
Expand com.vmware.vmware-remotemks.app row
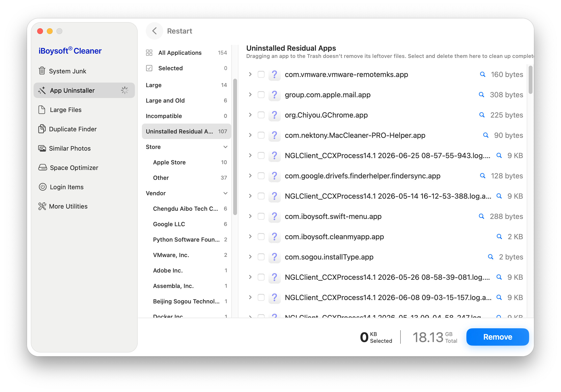coord(250,74)
